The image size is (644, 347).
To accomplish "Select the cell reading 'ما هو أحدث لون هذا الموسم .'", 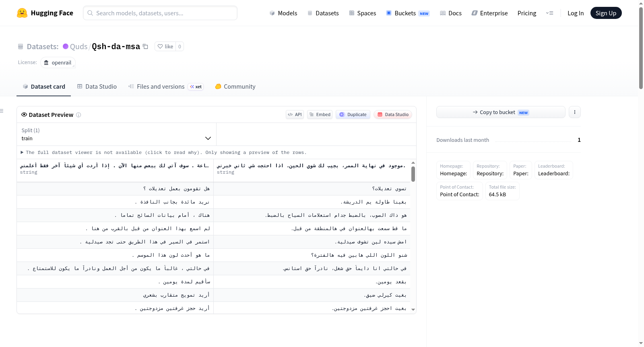I will (115, 255).
